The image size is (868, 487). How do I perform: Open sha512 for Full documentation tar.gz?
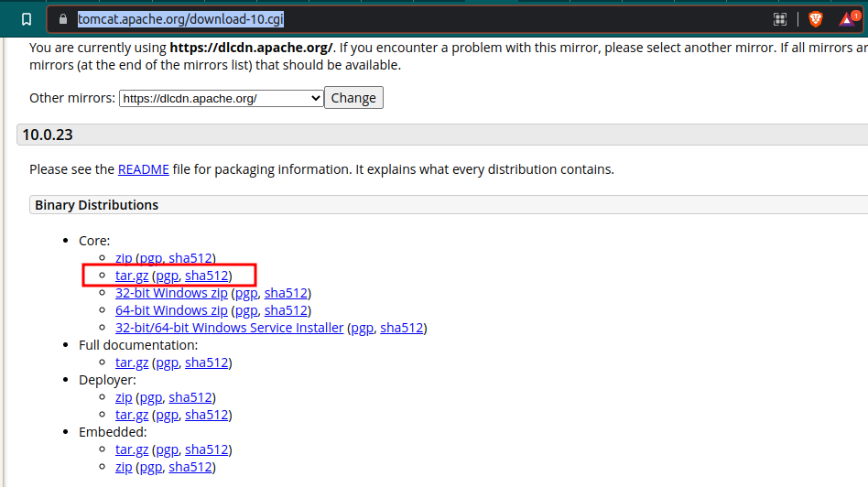207,363
